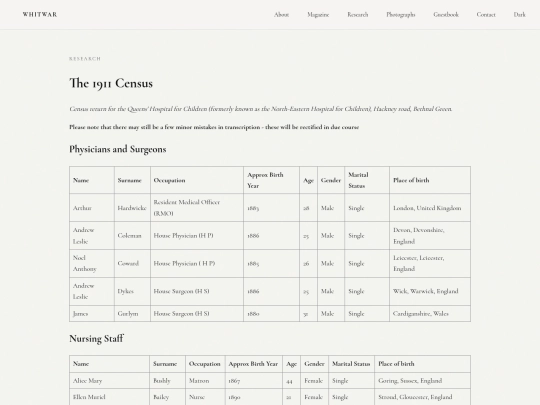Select the 'Wick, Warwick, England' cell
540x405 pixels.
pyautogui.click(x=430, y=291)
